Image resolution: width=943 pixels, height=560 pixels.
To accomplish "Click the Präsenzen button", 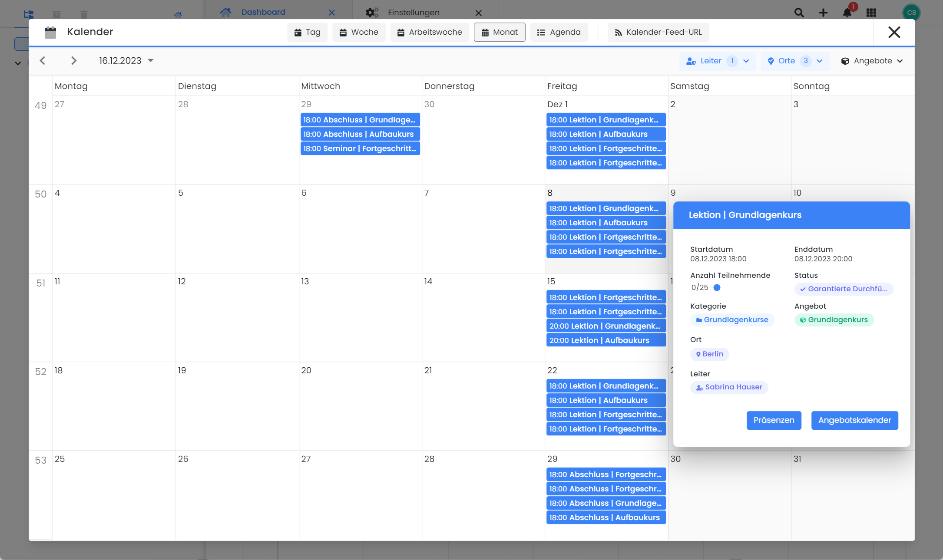I will coord(774,420).
